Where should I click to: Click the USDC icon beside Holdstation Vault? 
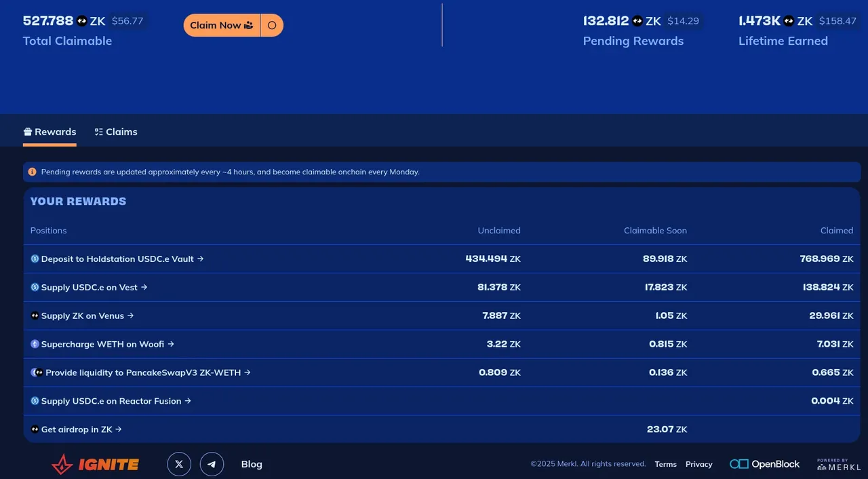click(x=35, y=258)
